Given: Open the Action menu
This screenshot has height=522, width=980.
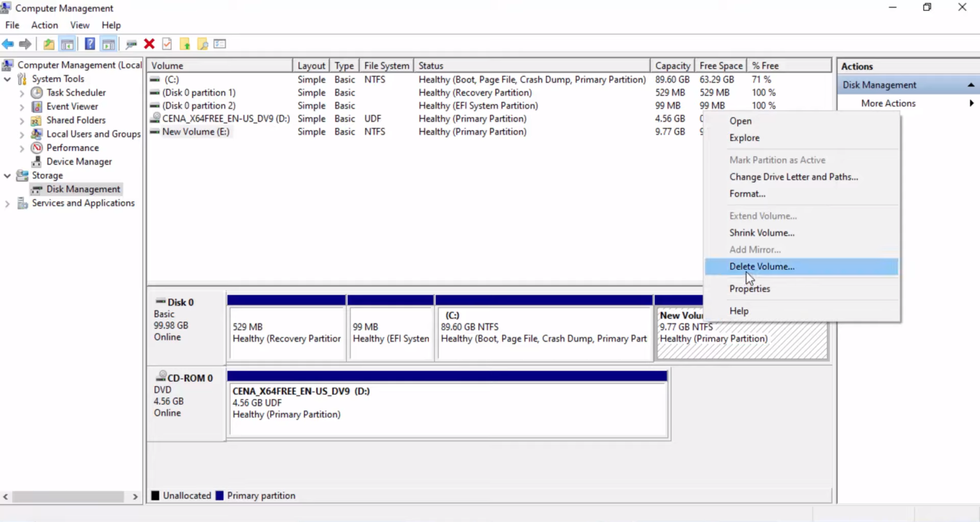Looking at the screenshot, I should [44, 25].
